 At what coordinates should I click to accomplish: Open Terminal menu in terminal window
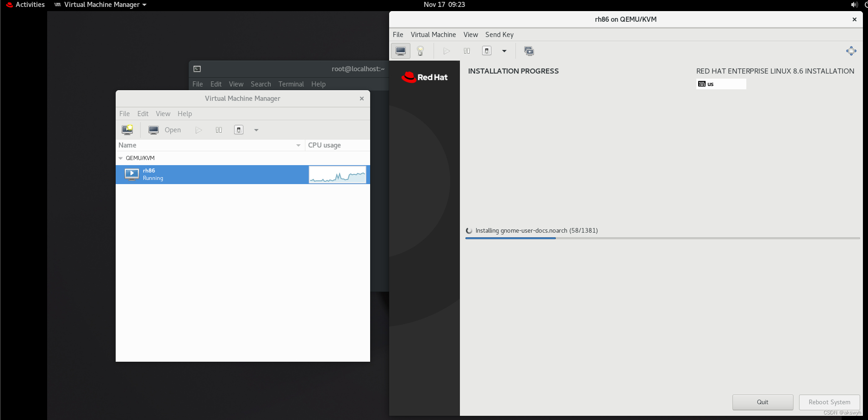291,84
